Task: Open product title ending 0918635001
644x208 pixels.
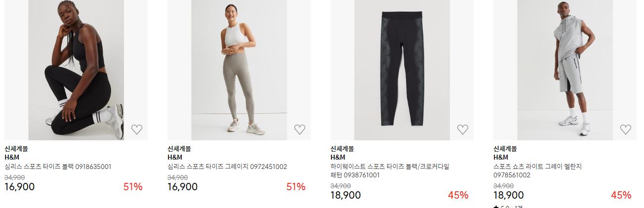Action: click(x=58, y=166)
